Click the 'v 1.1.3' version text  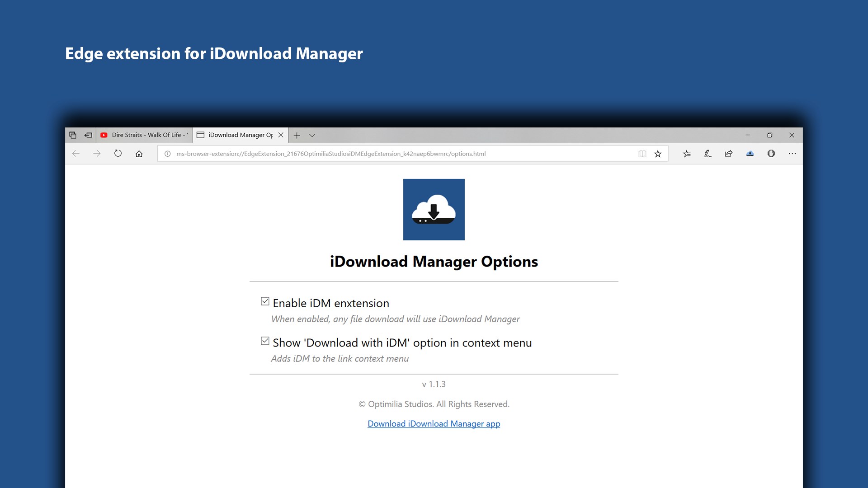[434, 384]
